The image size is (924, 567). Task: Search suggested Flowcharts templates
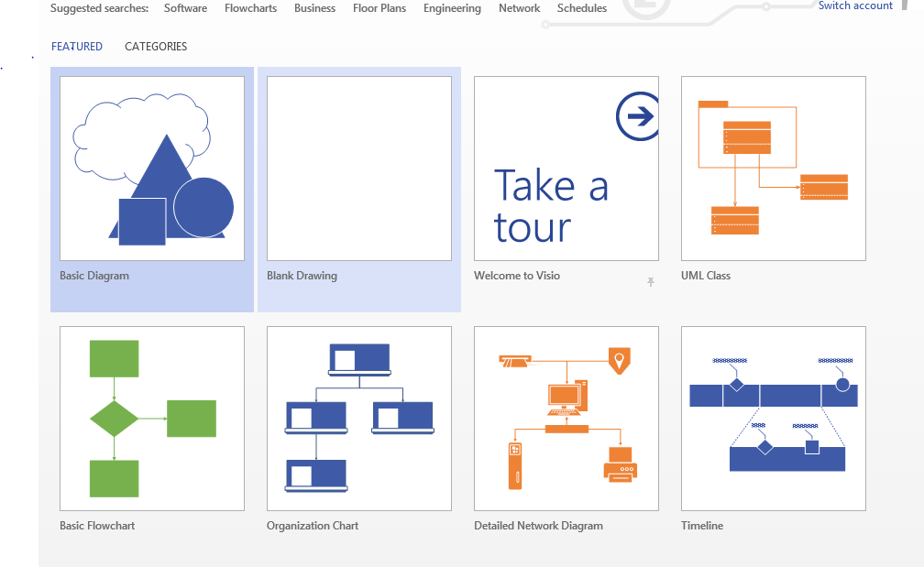tap(250, 8)
